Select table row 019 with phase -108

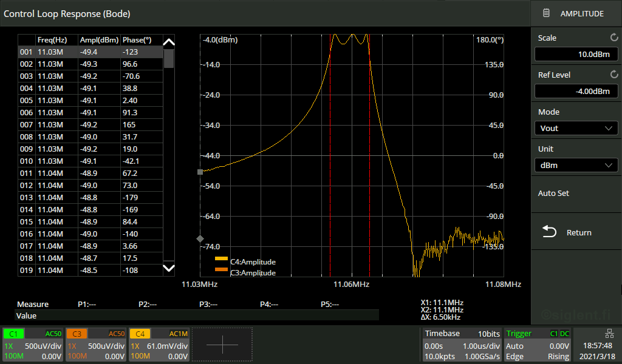point(91,270)
